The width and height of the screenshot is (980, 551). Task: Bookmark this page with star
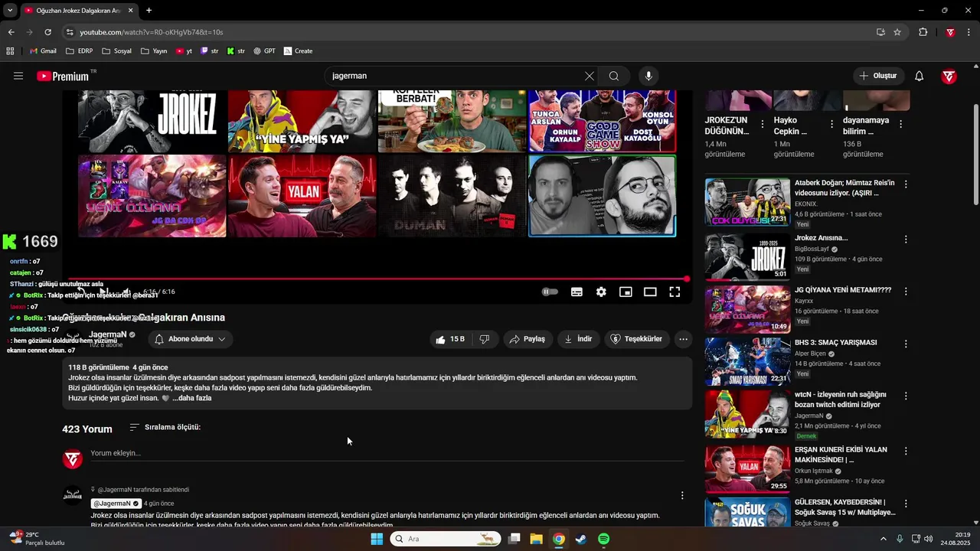point(897,32)
